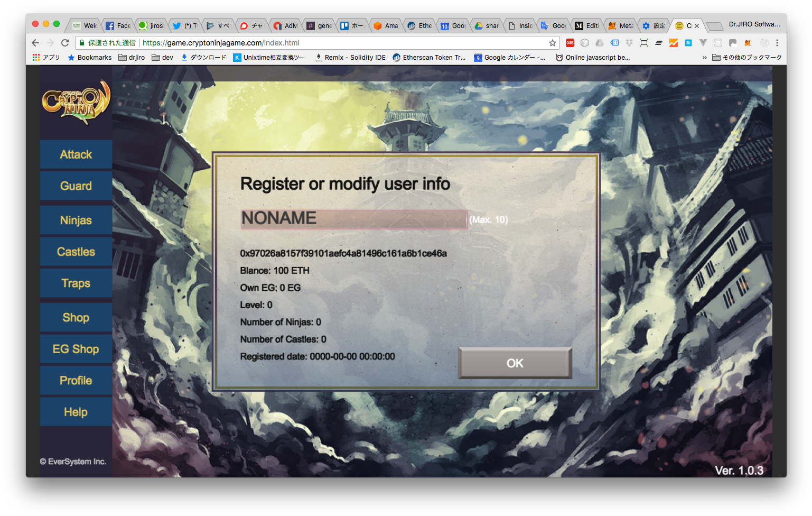Expand the hidden bookmarks overflow chevron
The height and width of the screenshot is (516, 812).
(x=704, y=58)
